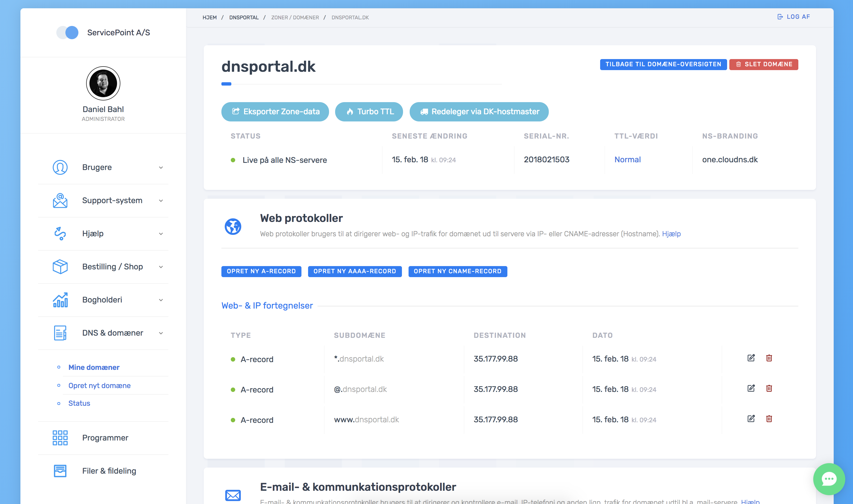
Task: Open Mine domæner submenu item
Action: [94, 367]
